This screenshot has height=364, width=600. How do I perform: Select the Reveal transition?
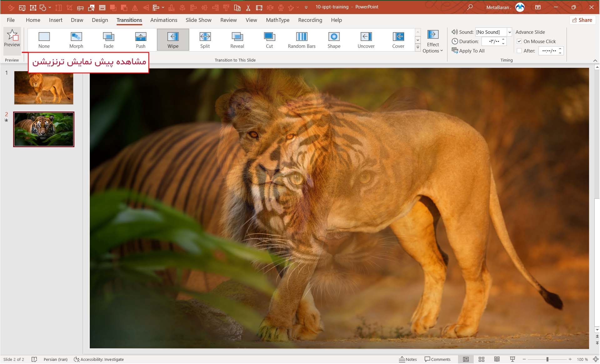(x=237, y=40)
